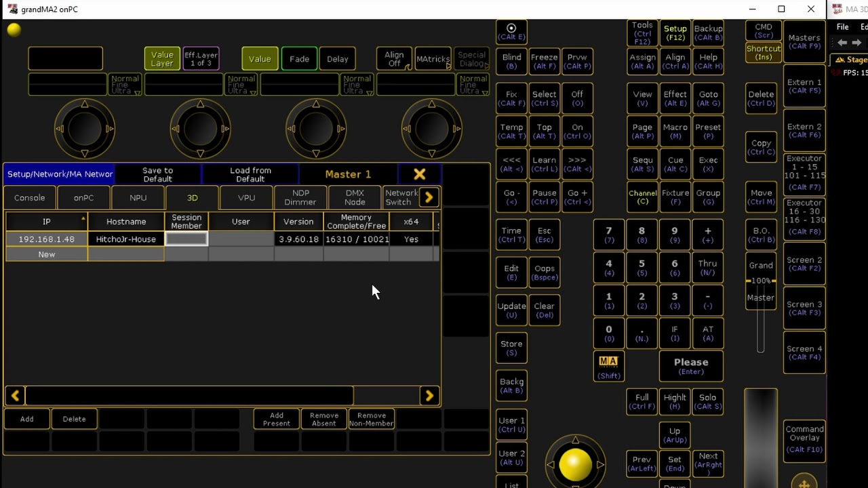Sort table by the IP column header
This screenshot has height=488, width=868.
click(x=46, y=222)
